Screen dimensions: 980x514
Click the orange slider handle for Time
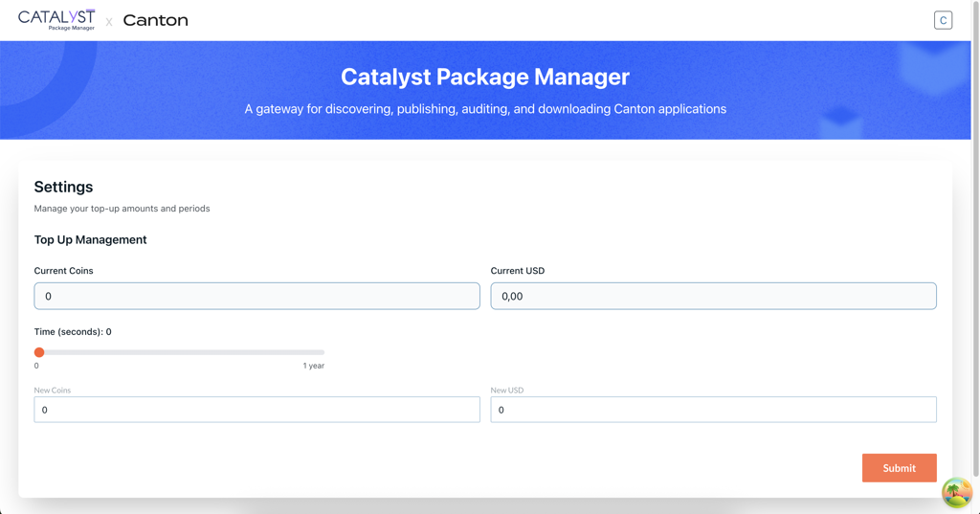pyautogui.click(x=39, y=352)
